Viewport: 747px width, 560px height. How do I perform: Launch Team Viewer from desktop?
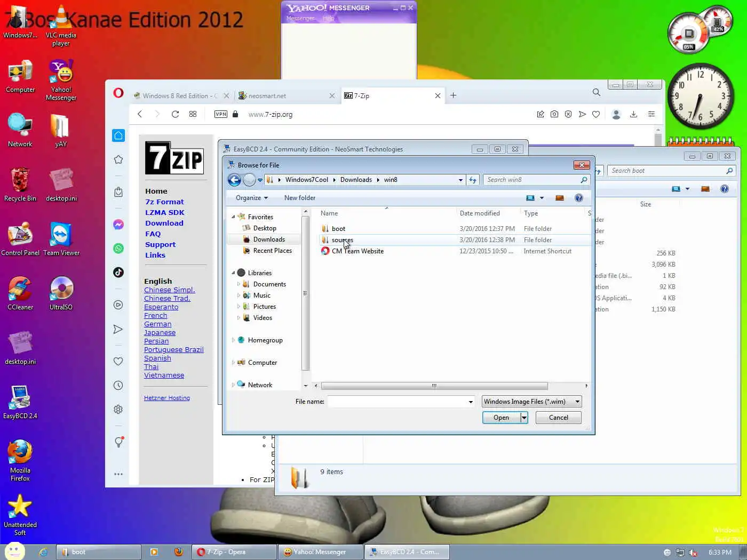pyautogui.click(x=61, y=239)
